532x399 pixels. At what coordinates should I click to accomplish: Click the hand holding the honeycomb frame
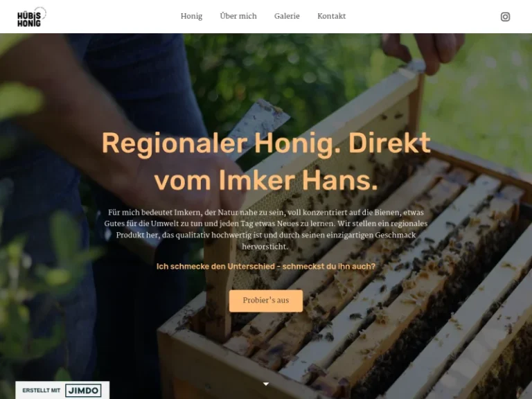[424, 51]
